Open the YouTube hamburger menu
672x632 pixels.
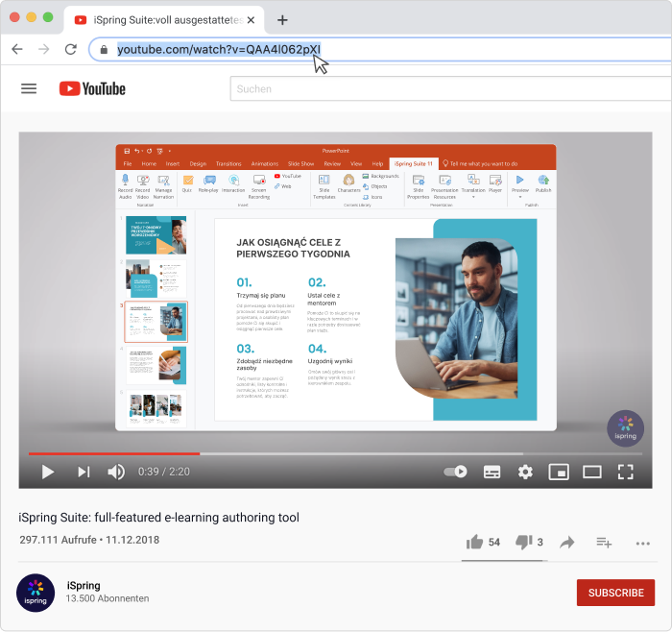[x=29, y=88]
